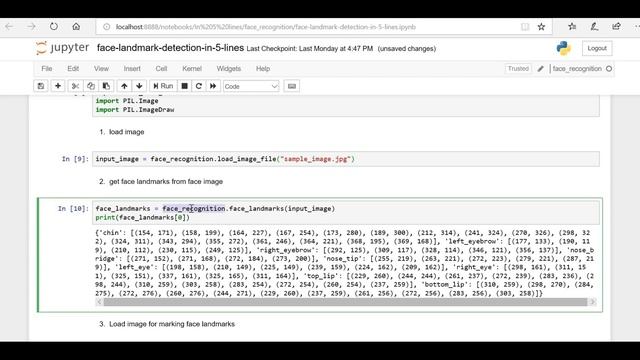The image size is (640, 360).
Task: Click the output scrollbar right arrow
Action: pos(593,302)
